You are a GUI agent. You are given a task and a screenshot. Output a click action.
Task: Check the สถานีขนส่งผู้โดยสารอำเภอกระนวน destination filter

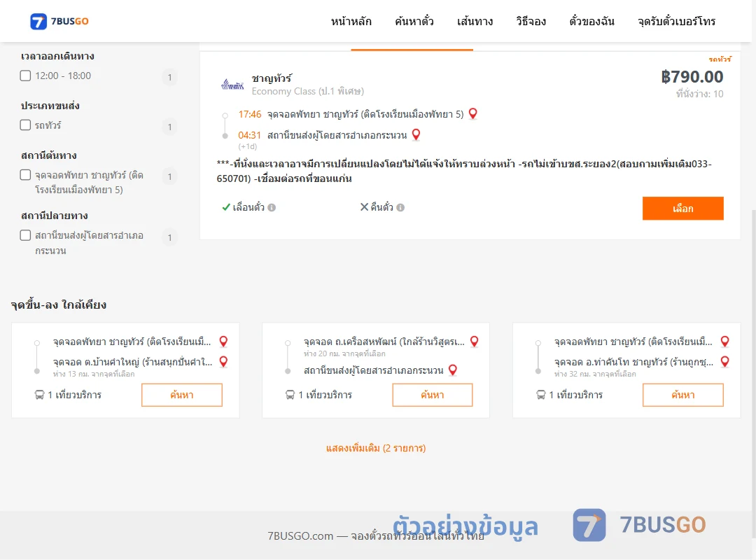coord(26,235)
